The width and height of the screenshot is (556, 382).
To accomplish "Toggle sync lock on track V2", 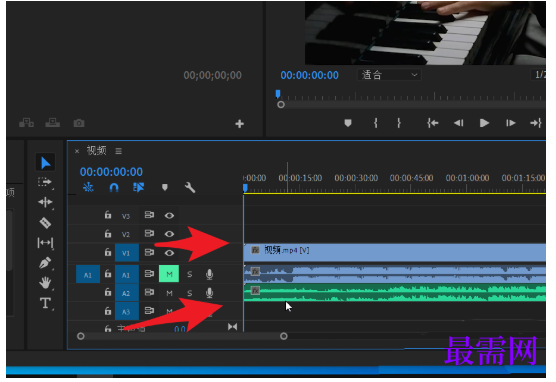I will 149,233.
